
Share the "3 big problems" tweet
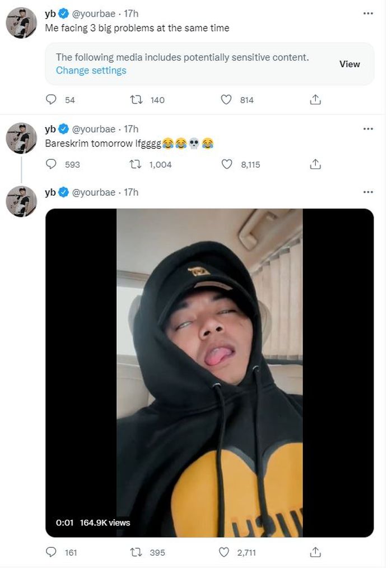[315, 100]
